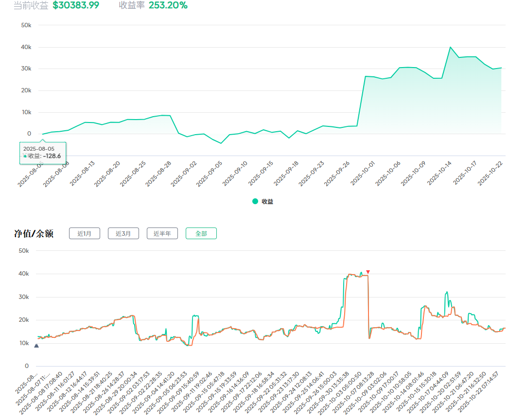This screenshot has width=526, height=420.
Task: Choose the 近半年 time range
Action: 162,233
